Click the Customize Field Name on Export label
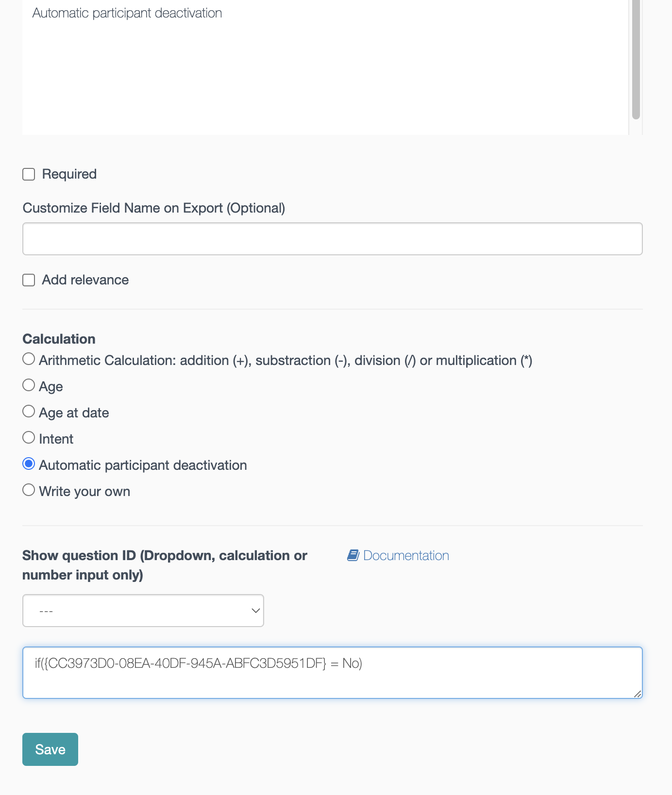 tap(154, 208)
